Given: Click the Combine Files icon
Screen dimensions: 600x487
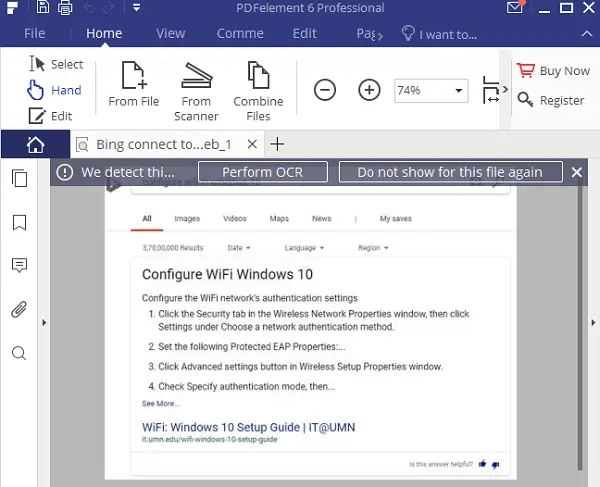Looking at the screenshot, I should pyautogui.click(x=258, y=92).
